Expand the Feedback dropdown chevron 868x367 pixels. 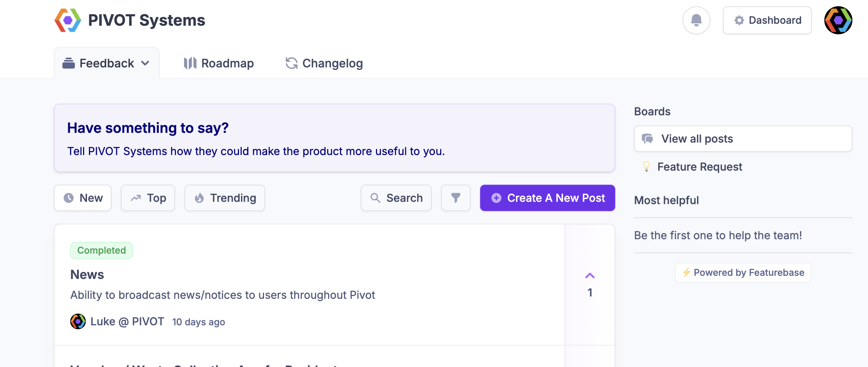click(x=145, y=63)
